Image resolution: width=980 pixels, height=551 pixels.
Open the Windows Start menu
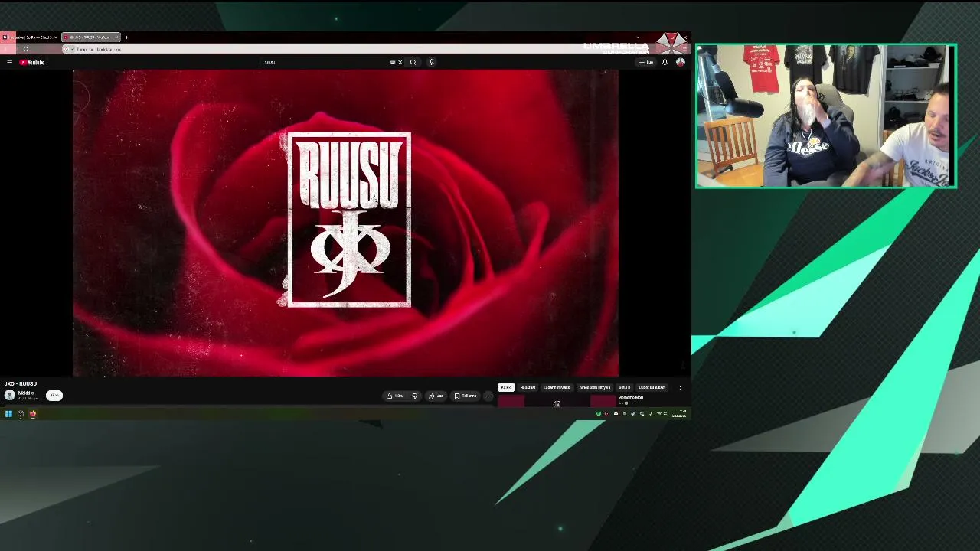click(x=8, y=414)
